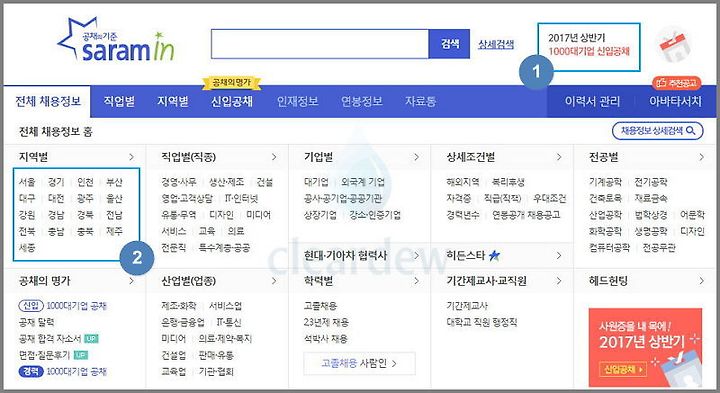Click magnifier icon in 채용정보 상세검색 button

click(691, 131)
